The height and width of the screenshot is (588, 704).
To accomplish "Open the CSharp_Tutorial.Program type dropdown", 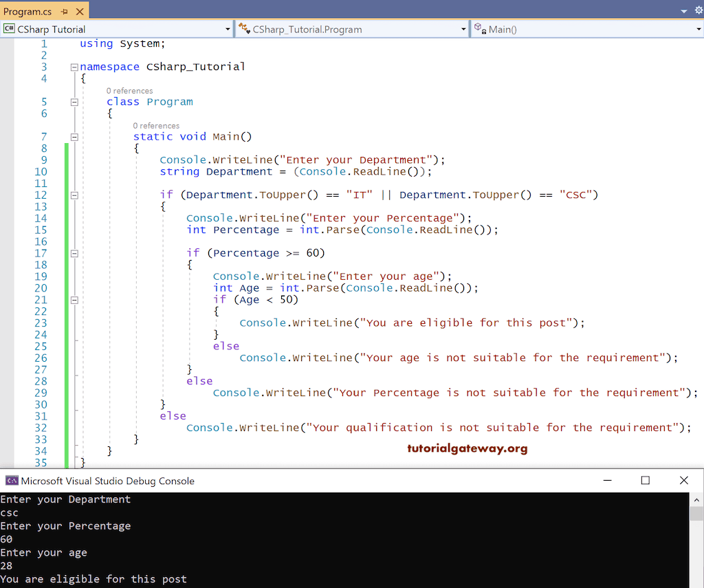I will [x=463, y=30].
